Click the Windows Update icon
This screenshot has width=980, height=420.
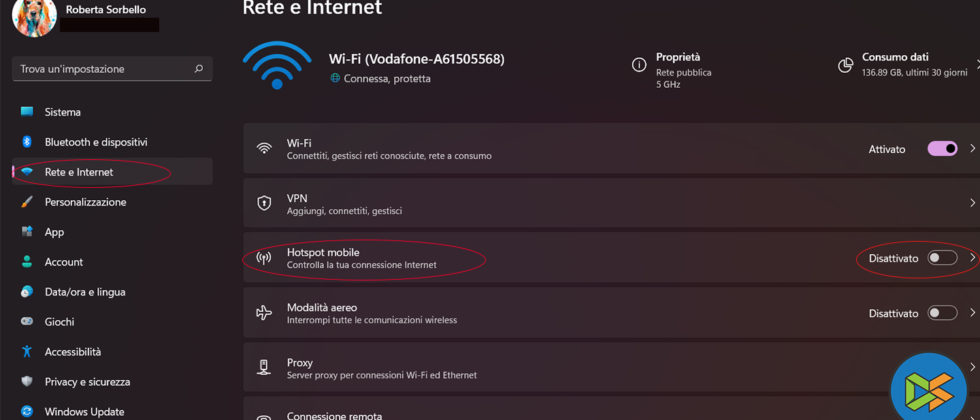[x=27, y=411]
